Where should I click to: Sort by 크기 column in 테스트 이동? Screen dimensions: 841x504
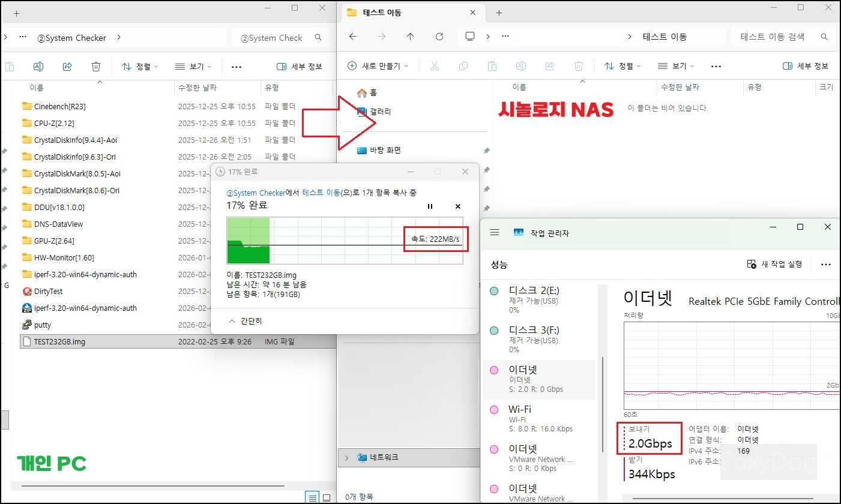827,87
